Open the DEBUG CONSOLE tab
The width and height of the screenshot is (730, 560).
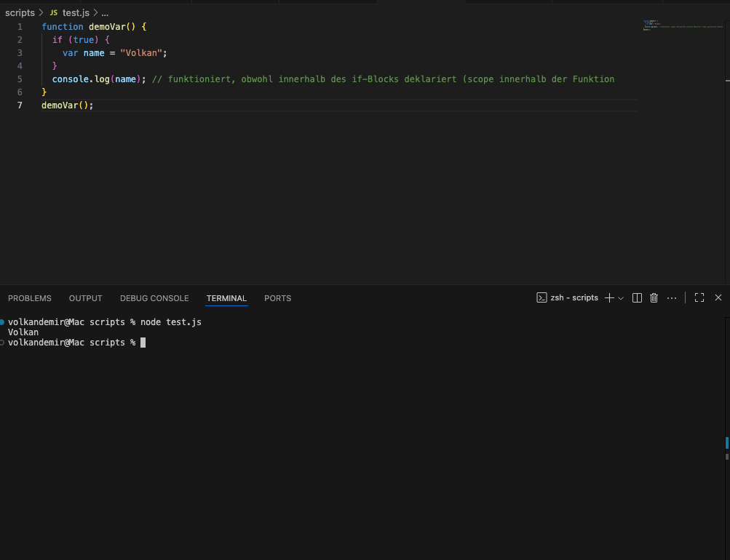coord(154,299)
